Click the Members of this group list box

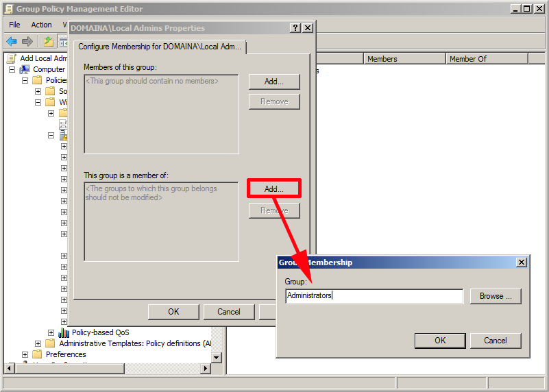161,114
